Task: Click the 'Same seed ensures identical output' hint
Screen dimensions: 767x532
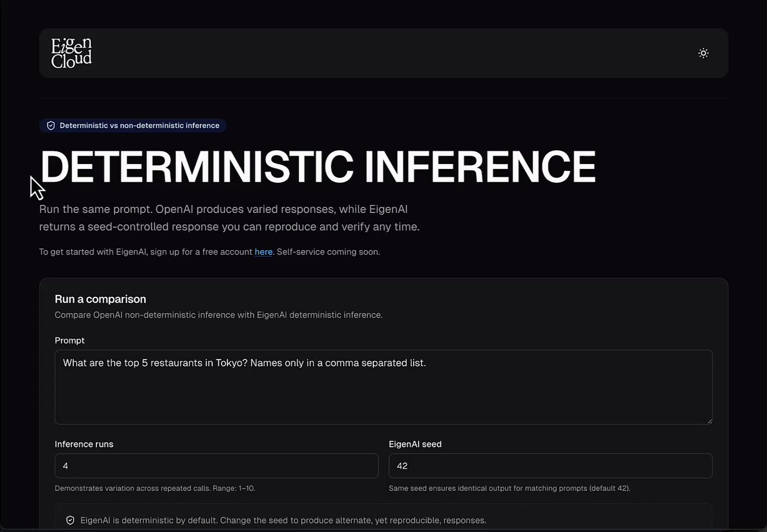Action: point(509,488)
